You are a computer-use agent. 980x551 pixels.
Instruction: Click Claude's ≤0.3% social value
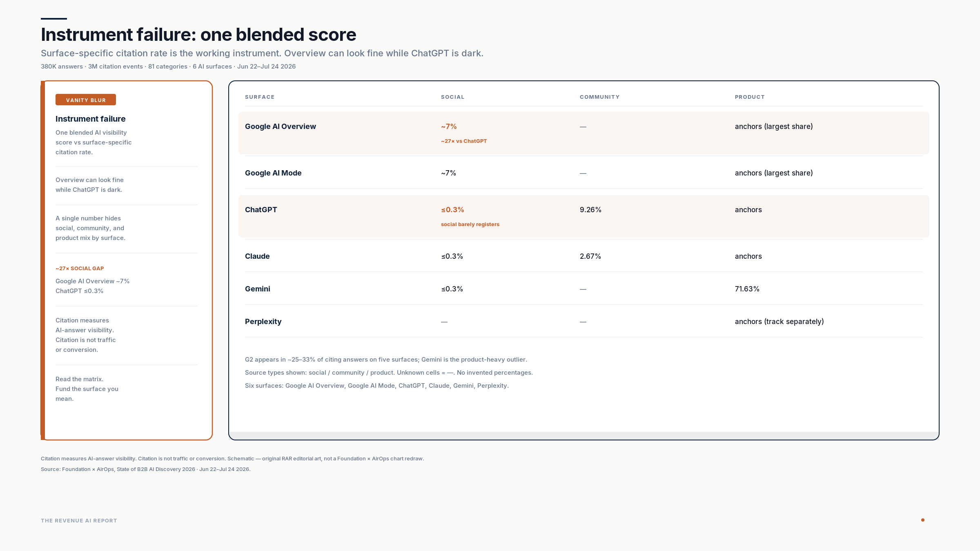tap(452, 256)
